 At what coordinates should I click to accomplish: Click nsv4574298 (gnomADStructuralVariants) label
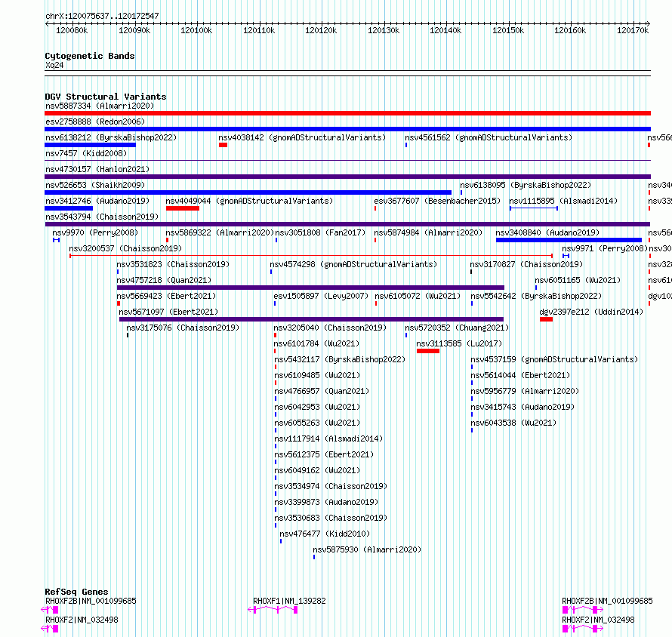(353, 264)
